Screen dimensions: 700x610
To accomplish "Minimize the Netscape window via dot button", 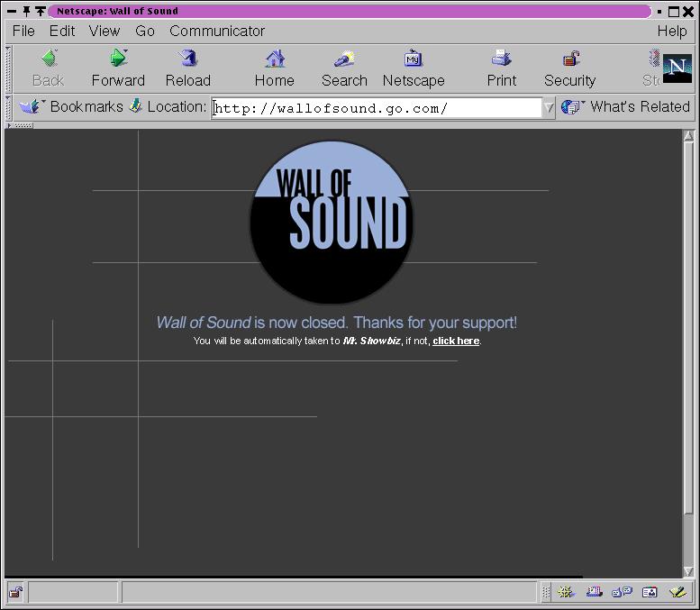I will click(x=659, y=12).
